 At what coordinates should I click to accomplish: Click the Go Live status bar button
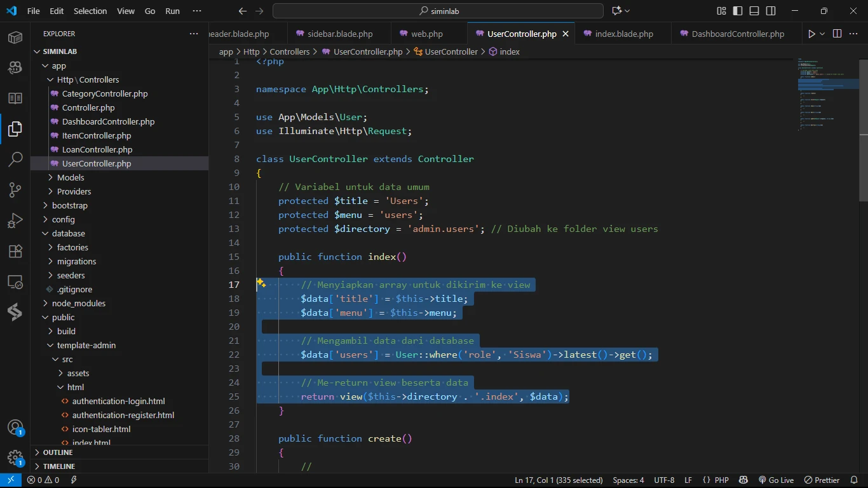tap(776, 480)
